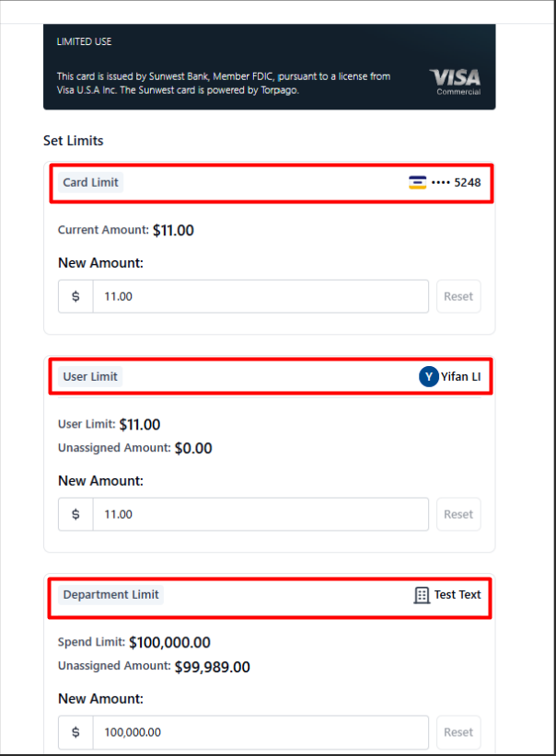The width and height of the screenshot is (556, 756).
Task: Click the card icon beside 5248
Action: tap(417, 183)
